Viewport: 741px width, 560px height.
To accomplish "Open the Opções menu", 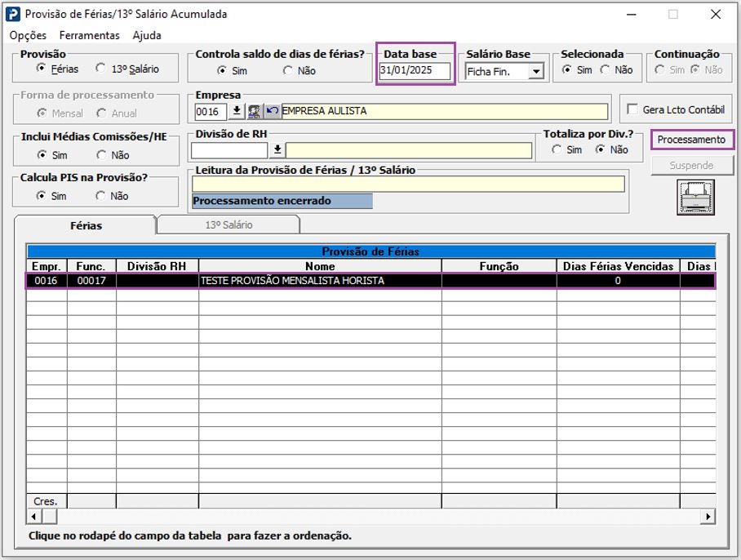I will point(28,36).
